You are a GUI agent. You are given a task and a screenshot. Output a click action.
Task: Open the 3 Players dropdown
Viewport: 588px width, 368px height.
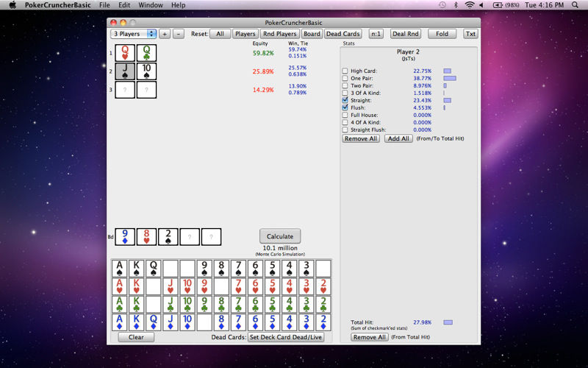coord(134,34)
